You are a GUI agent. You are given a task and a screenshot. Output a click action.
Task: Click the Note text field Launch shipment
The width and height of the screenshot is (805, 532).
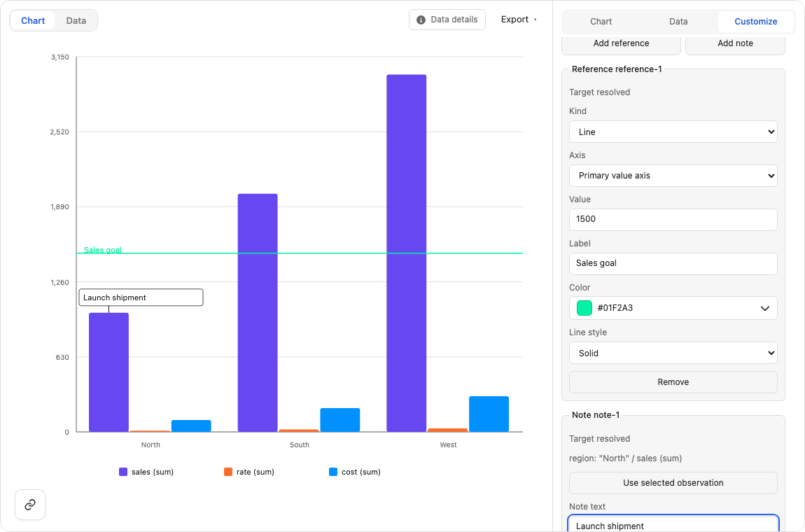(x=673, y=524)
